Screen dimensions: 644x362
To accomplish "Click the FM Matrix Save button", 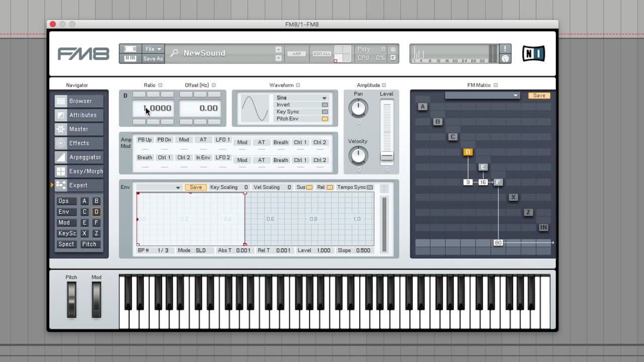I will coord(539,96).
